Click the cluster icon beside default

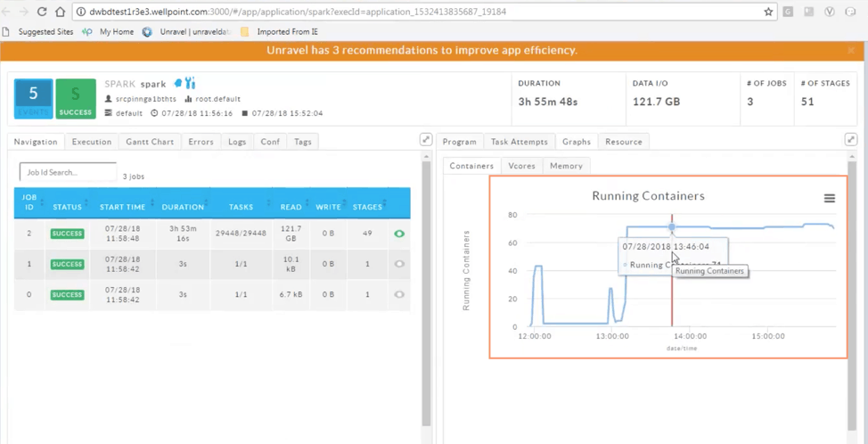point(108,113)
